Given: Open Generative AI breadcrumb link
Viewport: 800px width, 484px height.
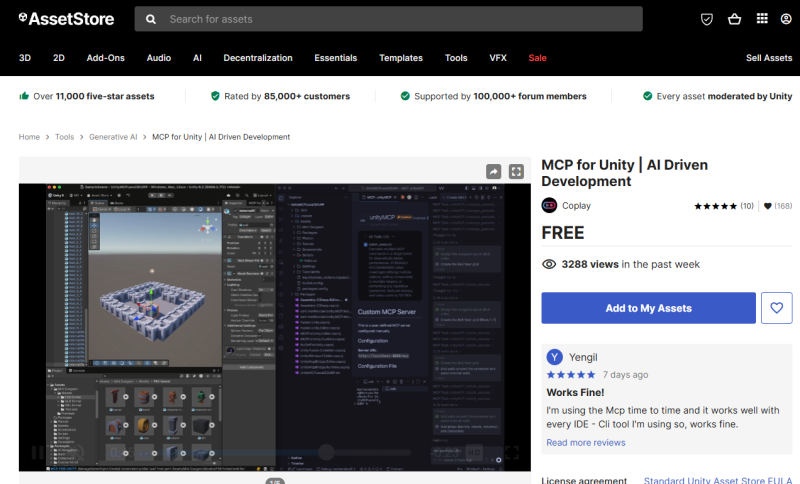Looking at the screenshot, I should [x=113, y=137].
